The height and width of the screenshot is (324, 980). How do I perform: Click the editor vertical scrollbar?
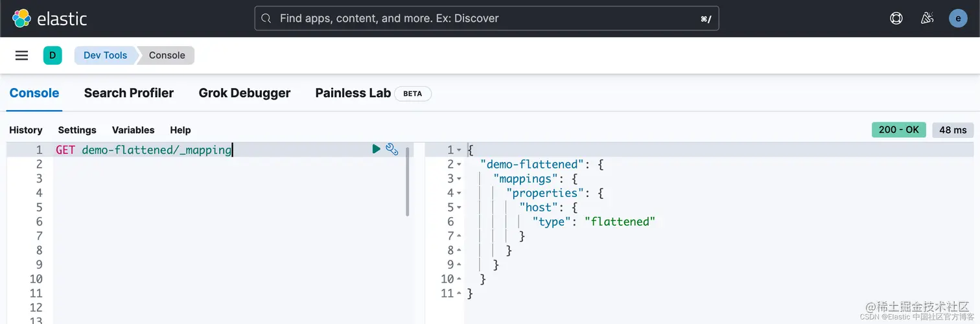[x=408, y=181]
